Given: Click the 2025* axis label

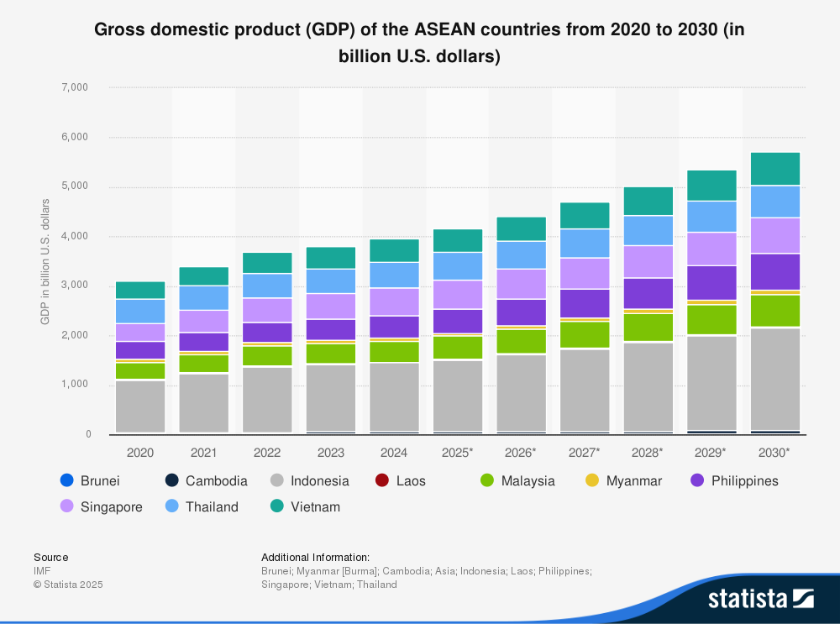Looking at the screenshot, I should pyautogui.click(x=457, y=452).
